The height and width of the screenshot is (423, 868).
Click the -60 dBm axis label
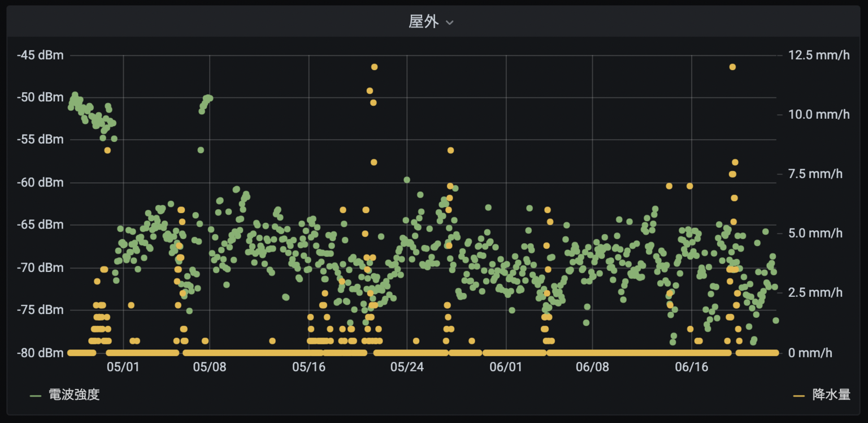click(40, 182)
